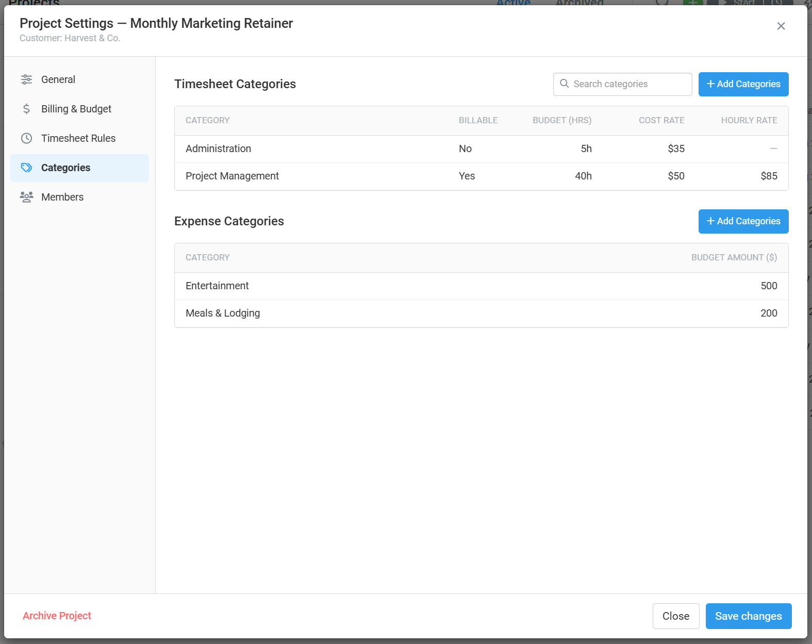Click Project Management's $50 cost rate
The height and width of the screenshot is (644, 812).
click(676, 176)
